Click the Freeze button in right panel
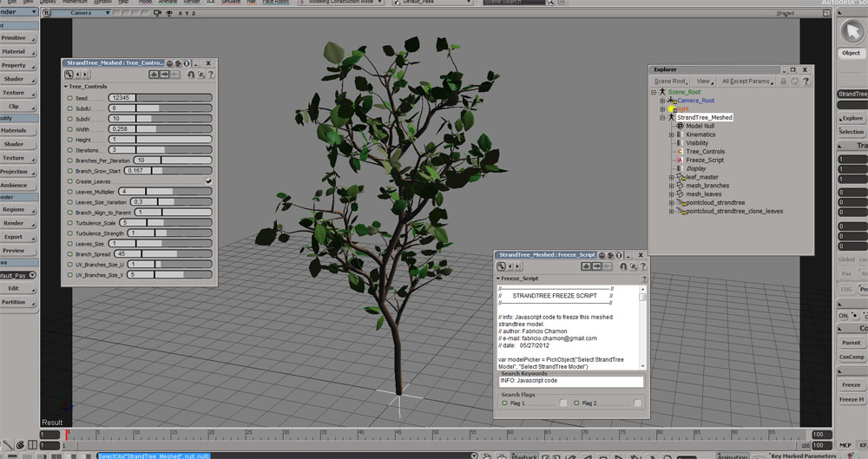Viewport: 868px width, 459px height. coord(851,384)
